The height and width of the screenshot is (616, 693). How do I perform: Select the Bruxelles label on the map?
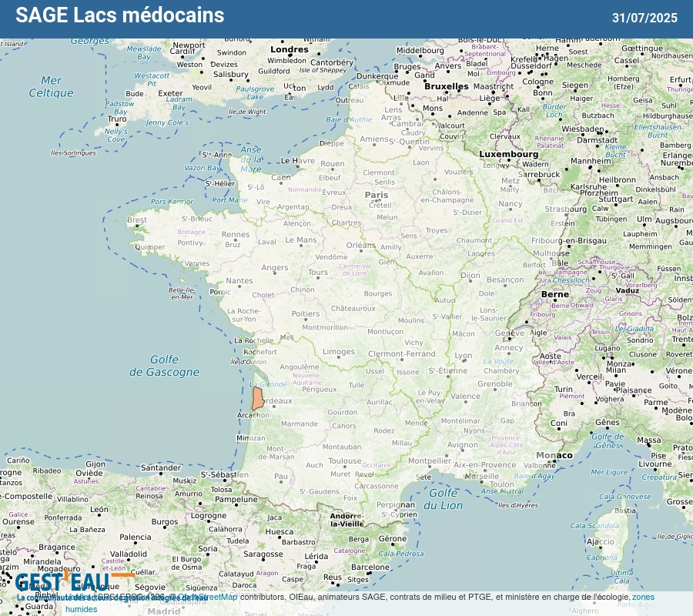click(446, 86)
